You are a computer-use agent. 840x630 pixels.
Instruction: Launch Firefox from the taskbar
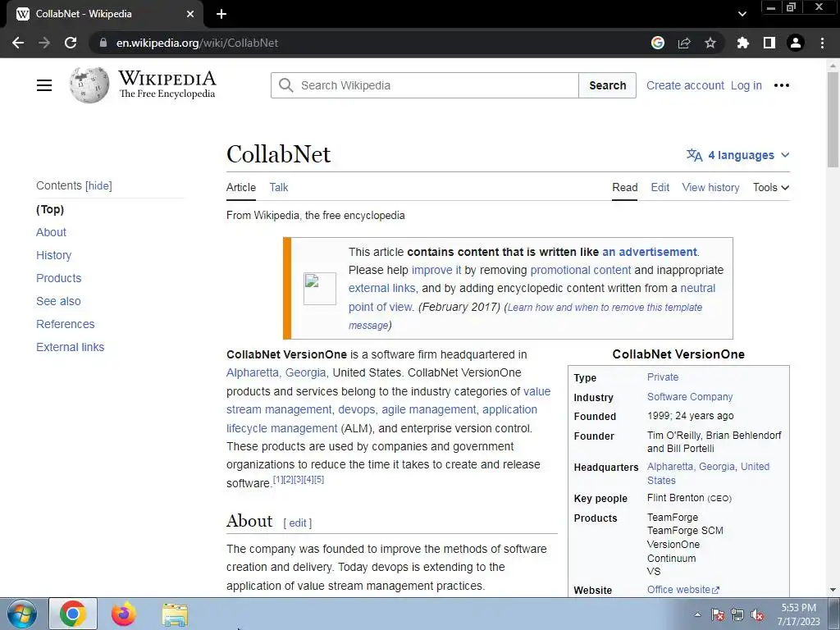click(124, 614)
